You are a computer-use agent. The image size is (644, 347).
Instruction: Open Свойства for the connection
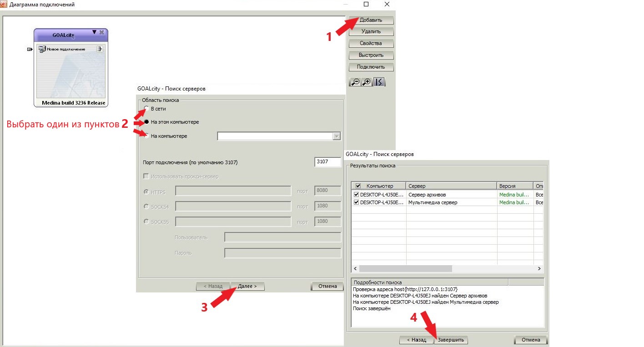[371, 44]
